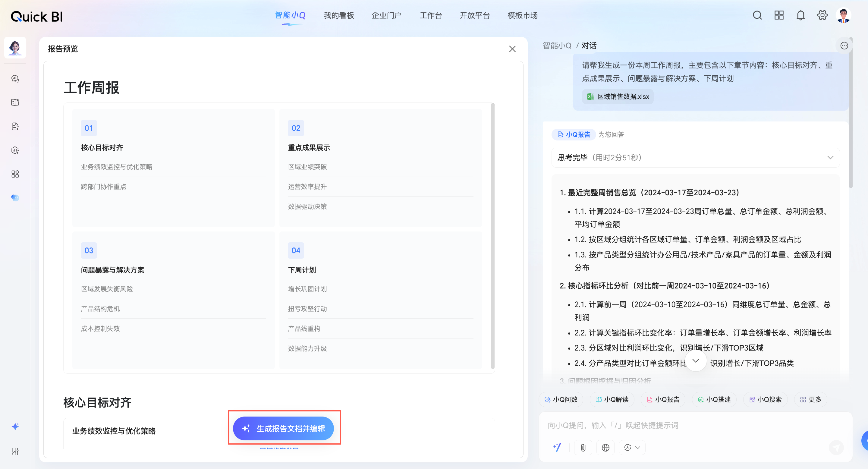The image size is (868, 469).
Task: Click the send message arrow button
Action: (836, 447)
